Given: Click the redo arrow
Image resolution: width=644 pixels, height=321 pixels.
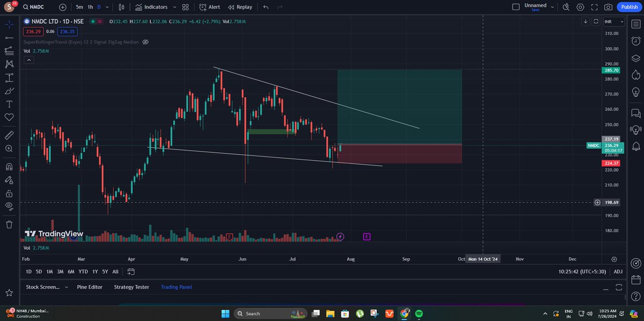Looking at the screenshot, I should coord(280,7).
